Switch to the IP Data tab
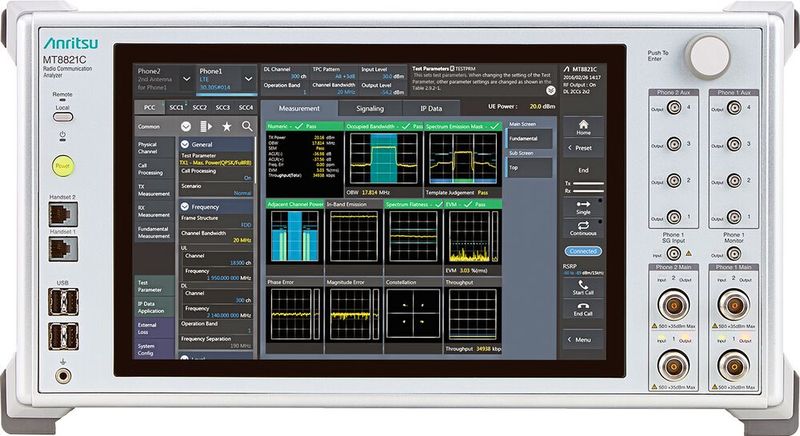Screen dimensions: 800x436 pos(431,108)
